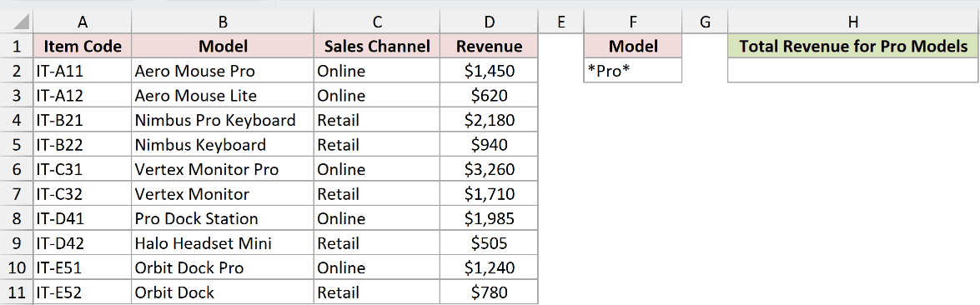Click the Revenue header cell
The image size is (980, 305).
pyautogui.click(x=490, y=47)
